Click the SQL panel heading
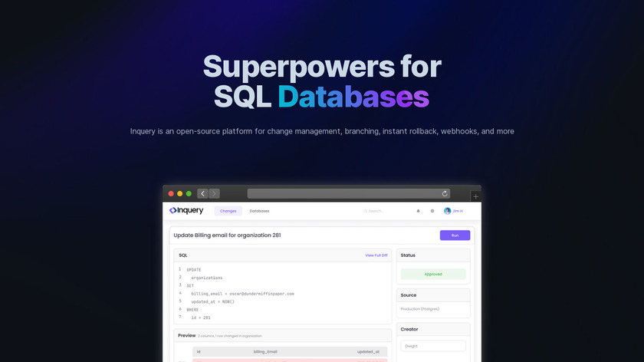Screen dimensions: 644x362 click(182, 255)
